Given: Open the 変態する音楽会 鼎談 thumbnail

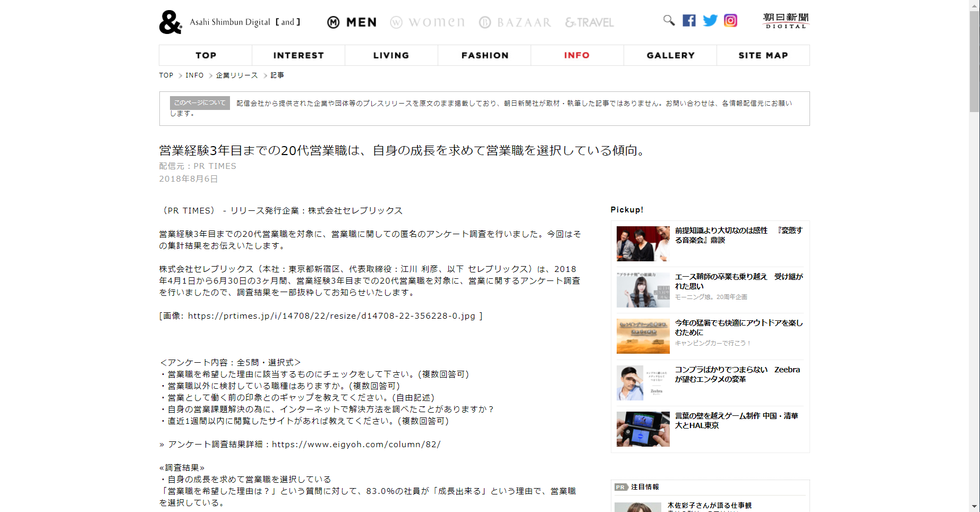Looking at the screenshot, I should click(643, 244).
